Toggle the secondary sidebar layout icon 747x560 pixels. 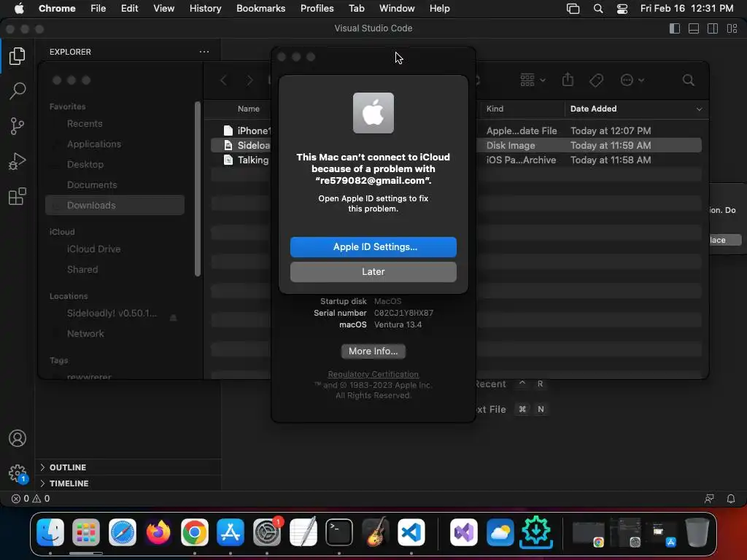(713, 28)
